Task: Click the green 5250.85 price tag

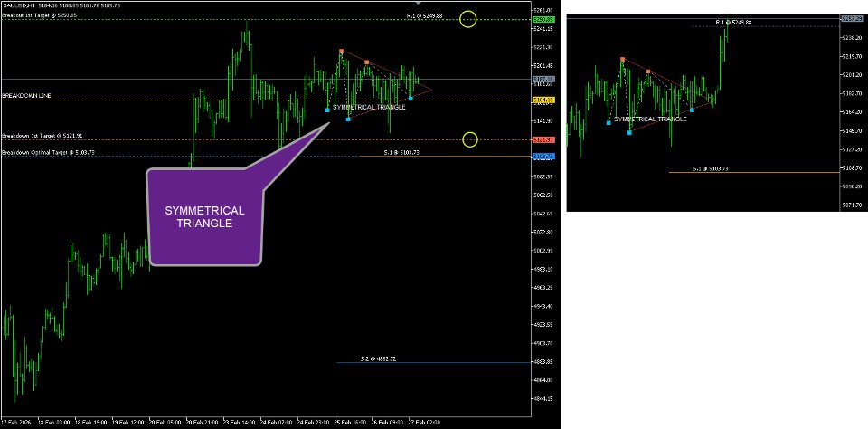Action: [x=543, y=19]
